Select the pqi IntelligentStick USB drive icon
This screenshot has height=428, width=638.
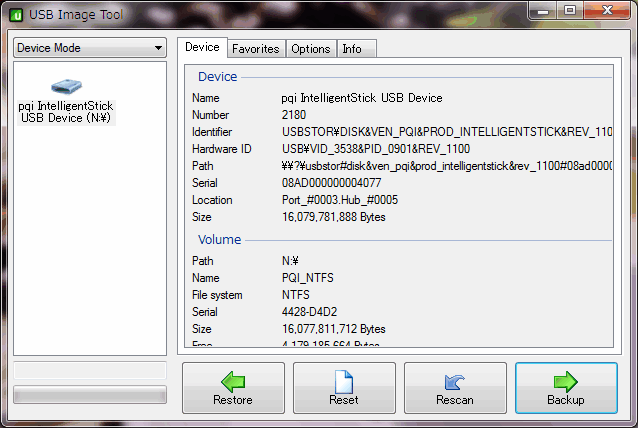[x=66, y=86]
